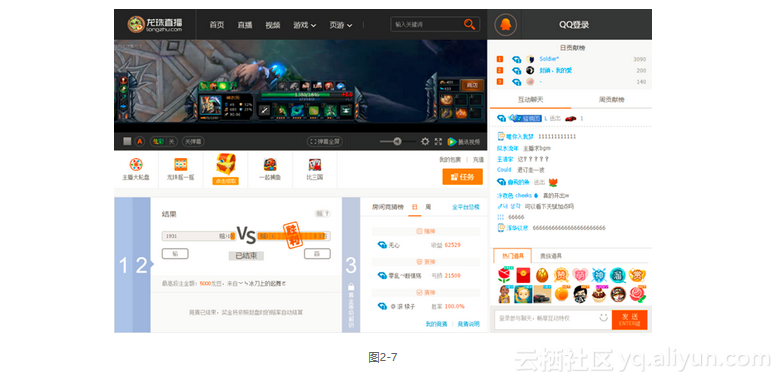The height and width of the screenshot is (382, 782).
Task: Click the left odds progress bar
Action: click(x=198, y=236)
